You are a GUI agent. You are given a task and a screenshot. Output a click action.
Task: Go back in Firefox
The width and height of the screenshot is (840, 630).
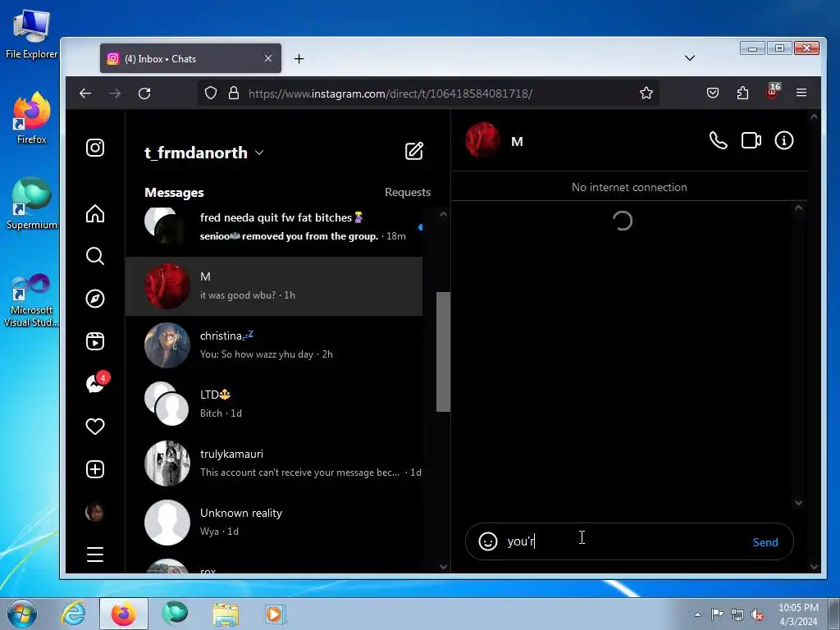click(x=85, y=94)
